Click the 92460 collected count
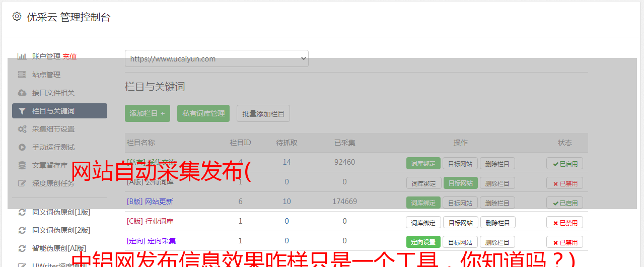Screen dimensions: 644x267 pyautogui.click(x=345, y=162)
